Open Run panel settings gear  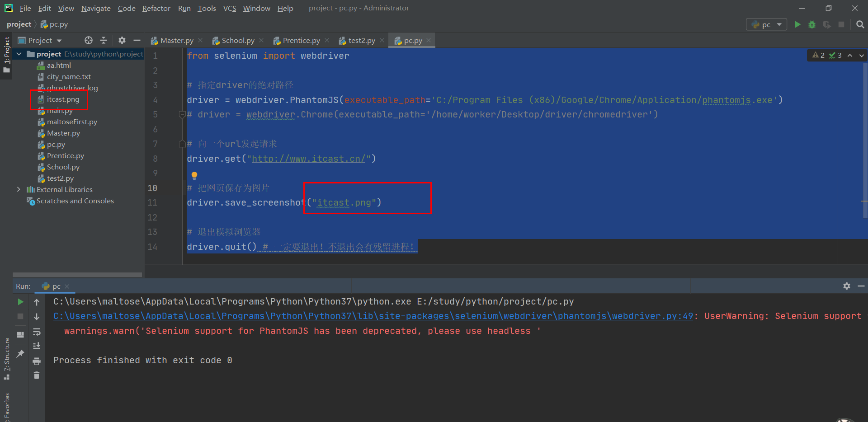coord(847,286)
